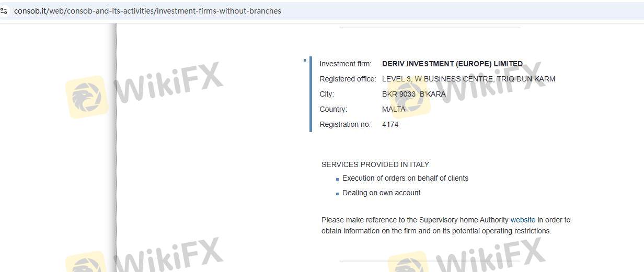Click the DERIV INVESTMENT (EUROPE) LIMITED firm name
This screenshot has height=272, width=644.
click(x=452, y=64)
